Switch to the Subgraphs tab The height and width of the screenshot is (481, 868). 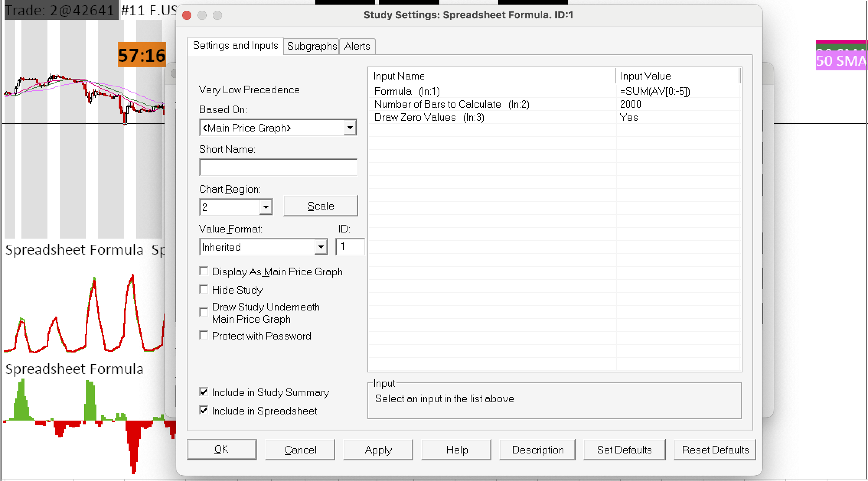312,46
